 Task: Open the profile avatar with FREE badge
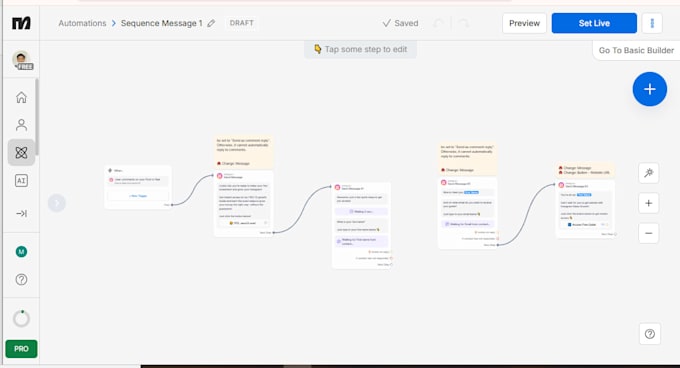(22, 60)
